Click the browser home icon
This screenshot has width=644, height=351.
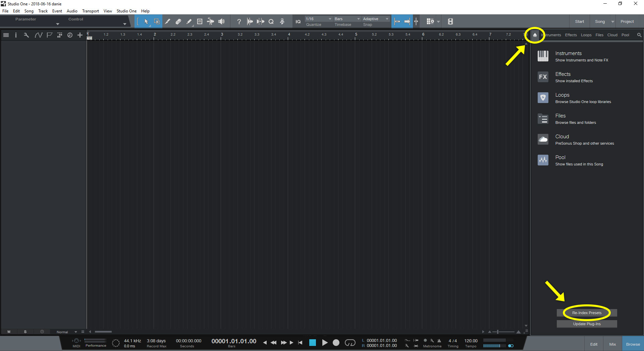(535, 35)
